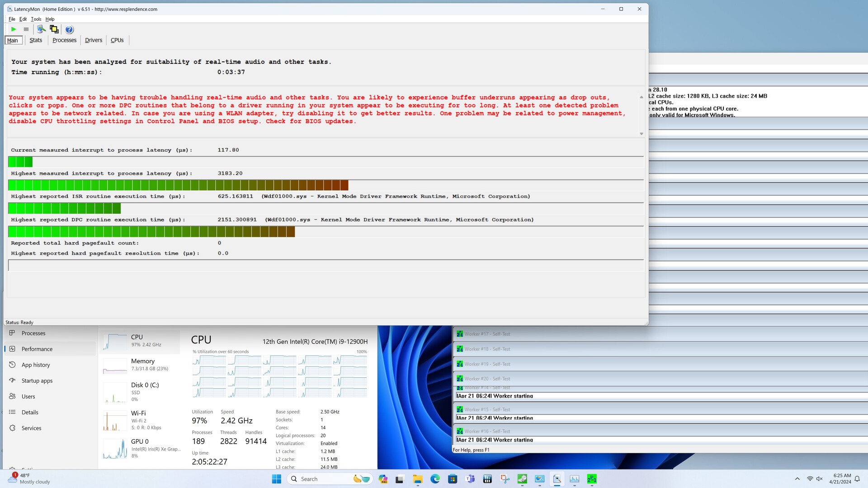868x488 pixels.
Task: Open Worker #17 Self-Test window icon
Action: [460, 334]
